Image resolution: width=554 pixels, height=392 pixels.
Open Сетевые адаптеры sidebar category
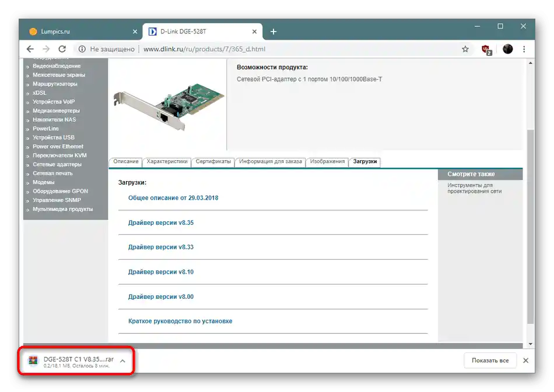[57, 164]
